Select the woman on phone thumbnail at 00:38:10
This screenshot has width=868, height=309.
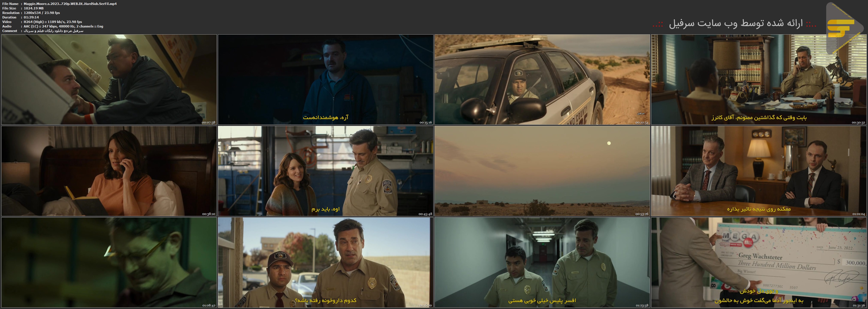click(109, 171)
